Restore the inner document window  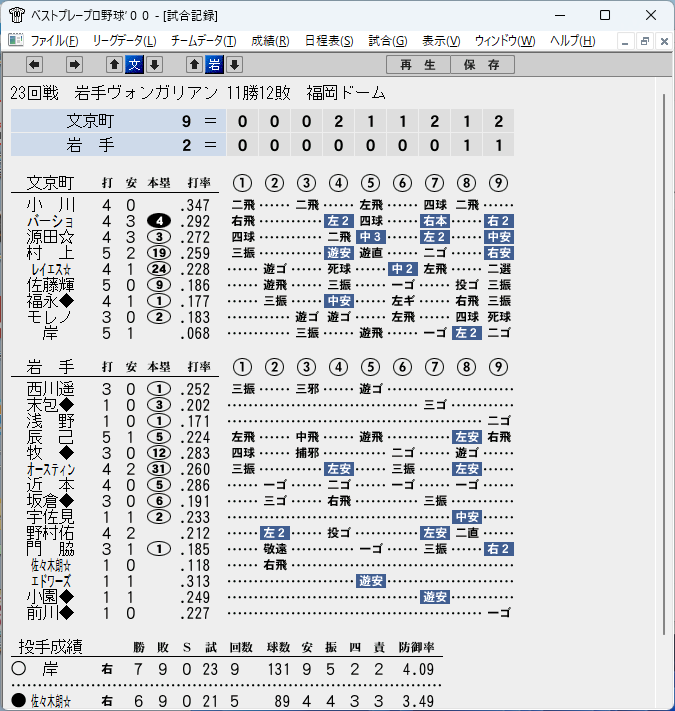point(645,42)
